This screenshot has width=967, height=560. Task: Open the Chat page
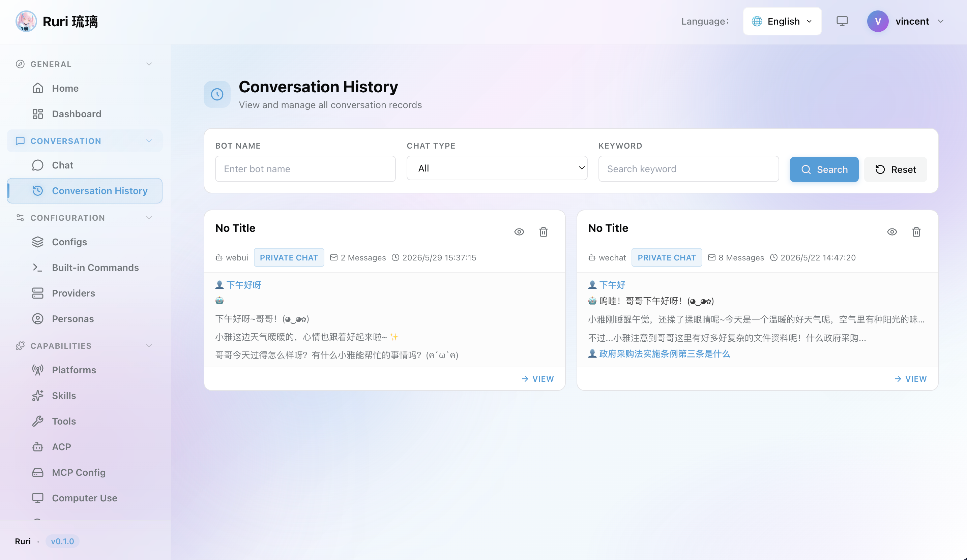(x=84, y=165)
